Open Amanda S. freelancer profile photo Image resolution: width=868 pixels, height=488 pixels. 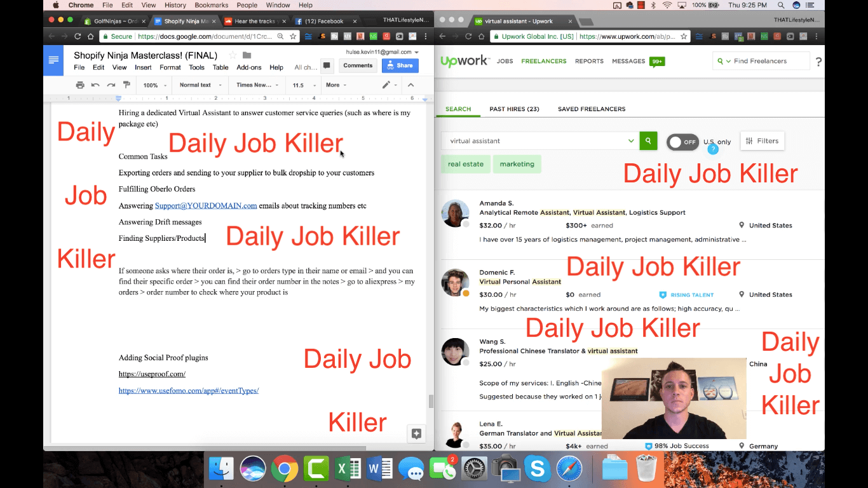click(455, 213)
